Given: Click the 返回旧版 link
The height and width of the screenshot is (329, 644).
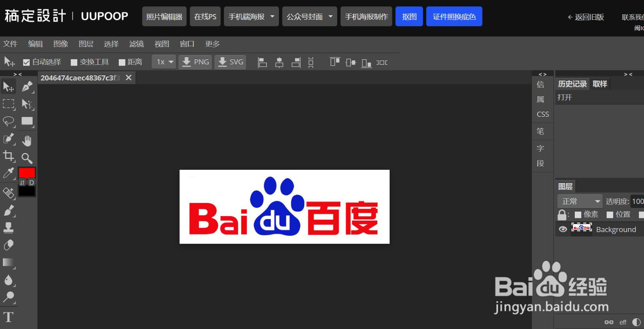Looking at the screenshot, I should tap(586, 17).
